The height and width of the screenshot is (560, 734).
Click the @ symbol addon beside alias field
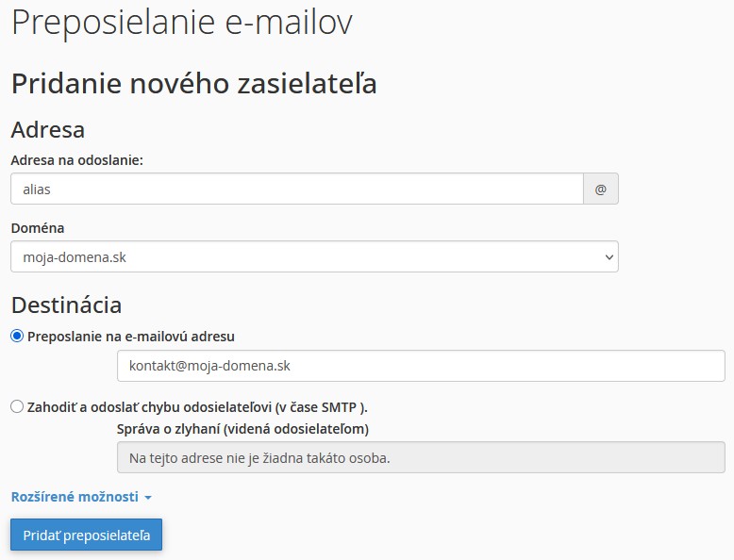coord(601,189)
